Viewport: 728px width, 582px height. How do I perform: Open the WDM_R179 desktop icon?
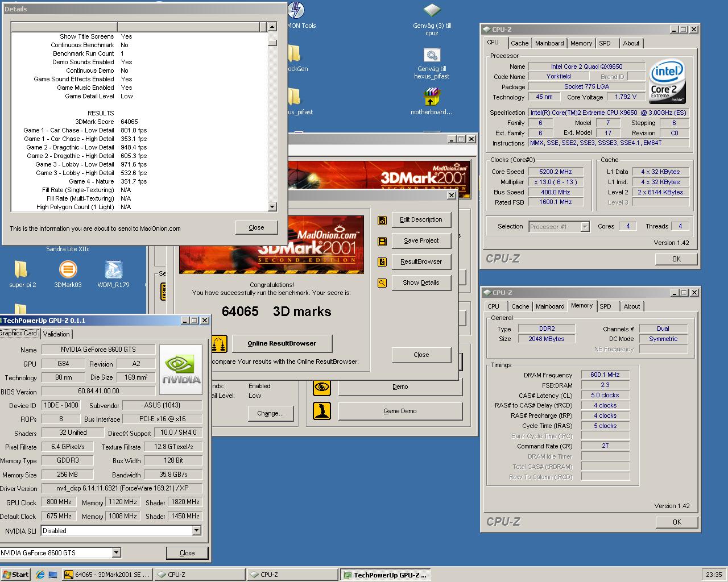[x=114, y=269]
